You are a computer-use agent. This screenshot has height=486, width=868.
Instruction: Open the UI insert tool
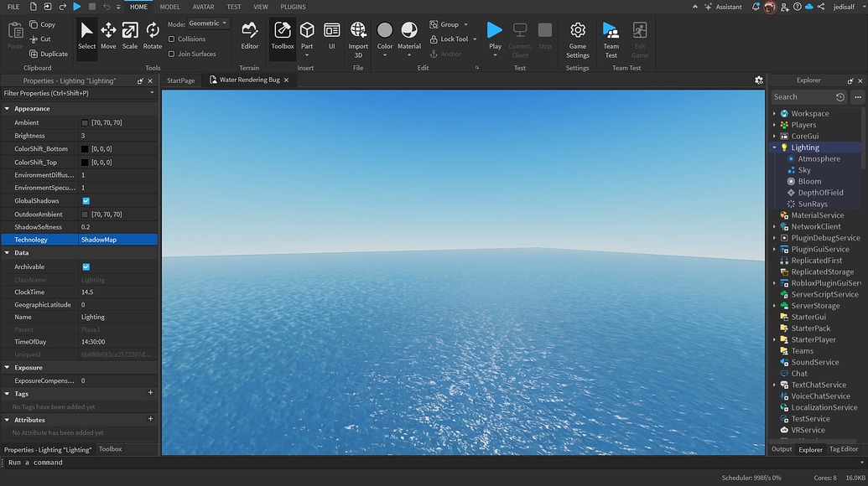coord(331,37)
